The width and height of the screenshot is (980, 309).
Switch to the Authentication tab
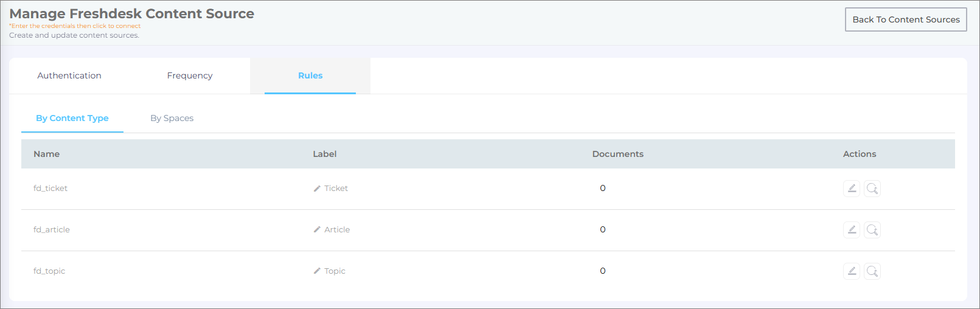(x=69, y=76)
